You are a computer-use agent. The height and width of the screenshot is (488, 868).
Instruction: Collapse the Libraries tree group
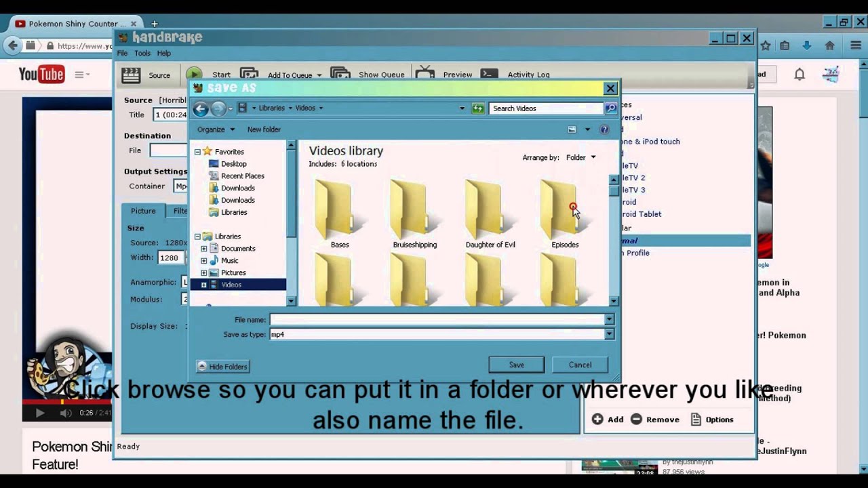197,237
